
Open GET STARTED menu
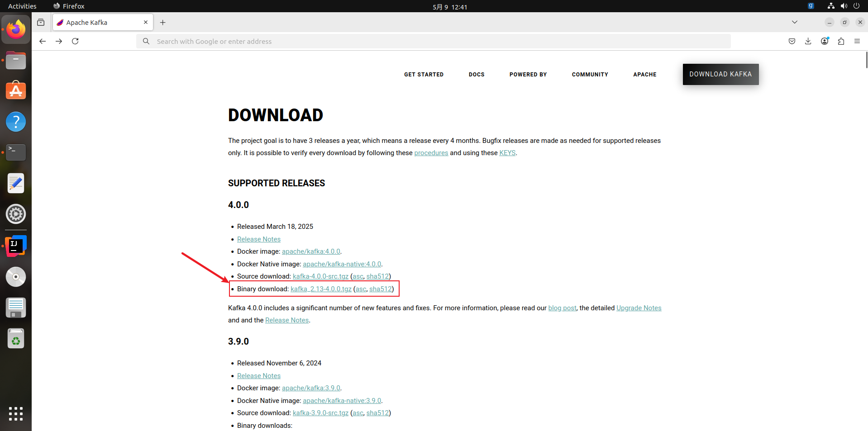424,75
